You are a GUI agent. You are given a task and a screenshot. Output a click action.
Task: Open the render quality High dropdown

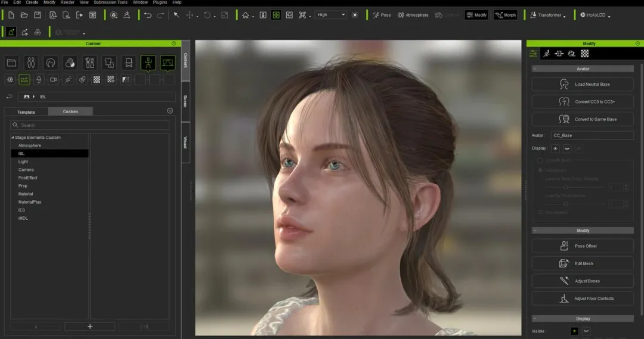(331, 15)
